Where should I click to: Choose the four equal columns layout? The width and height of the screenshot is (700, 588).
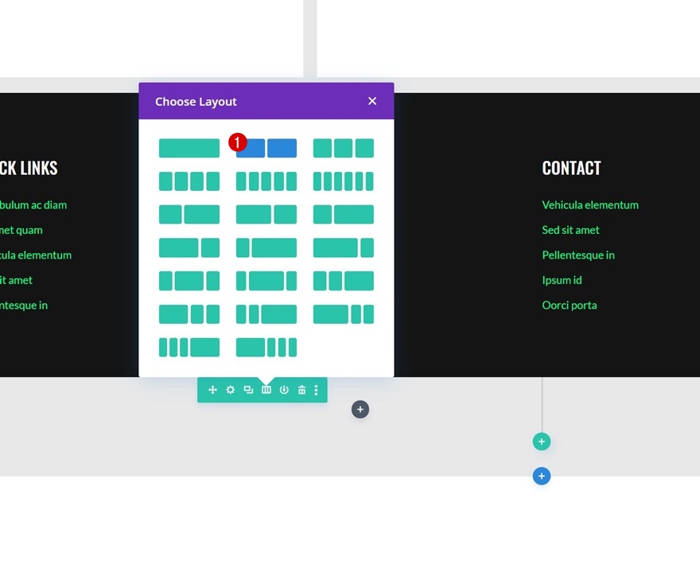pos(189,181)
